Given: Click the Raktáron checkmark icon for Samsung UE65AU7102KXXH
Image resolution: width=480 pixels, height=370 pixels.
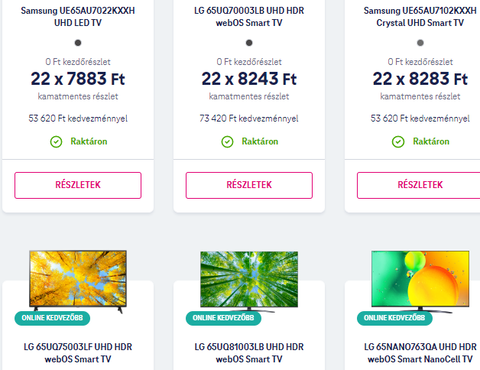Looking at the screenshot, I should tap(398, 142).
